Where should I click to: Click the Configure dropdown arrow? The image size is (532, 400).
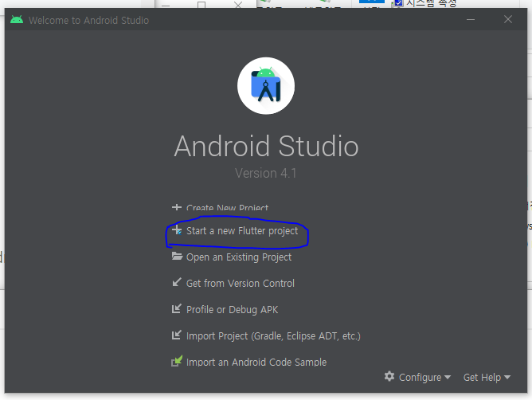pos(448,377)
